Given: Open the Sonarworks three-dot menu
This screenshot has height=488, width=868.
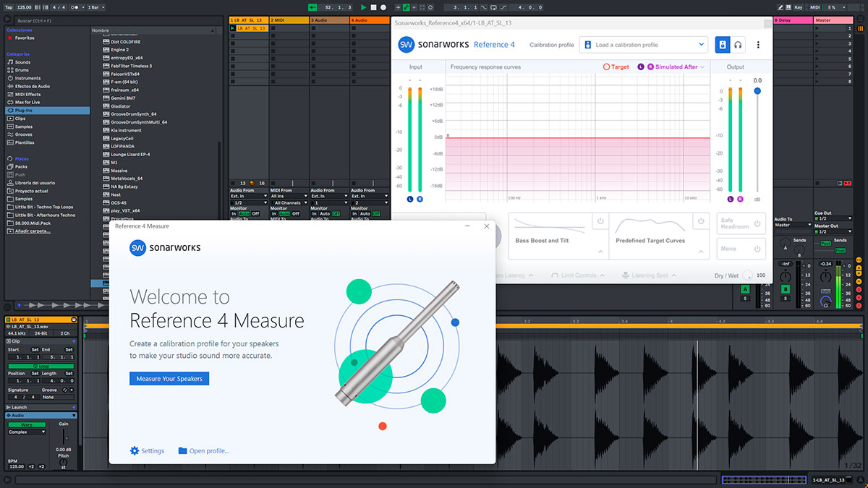Looking at the screenshot, I should point(758,45).
